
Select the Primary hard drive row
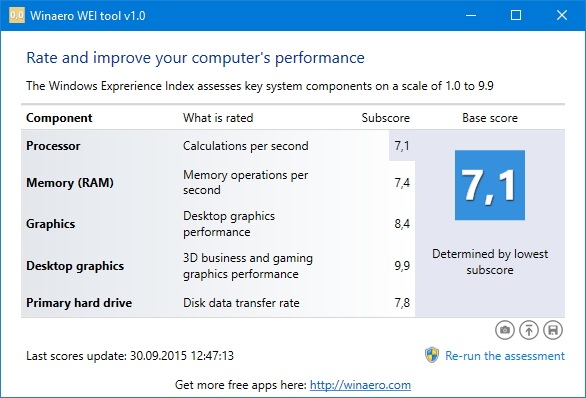pos(218,303)
